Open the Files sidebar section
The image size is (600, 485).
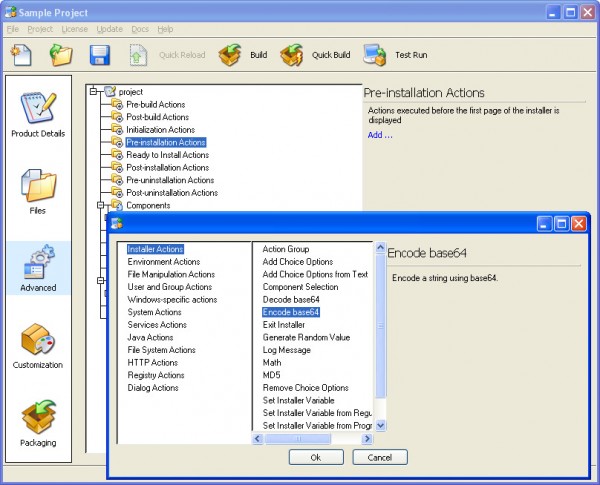pyautogui.click(x=38, y=192)
